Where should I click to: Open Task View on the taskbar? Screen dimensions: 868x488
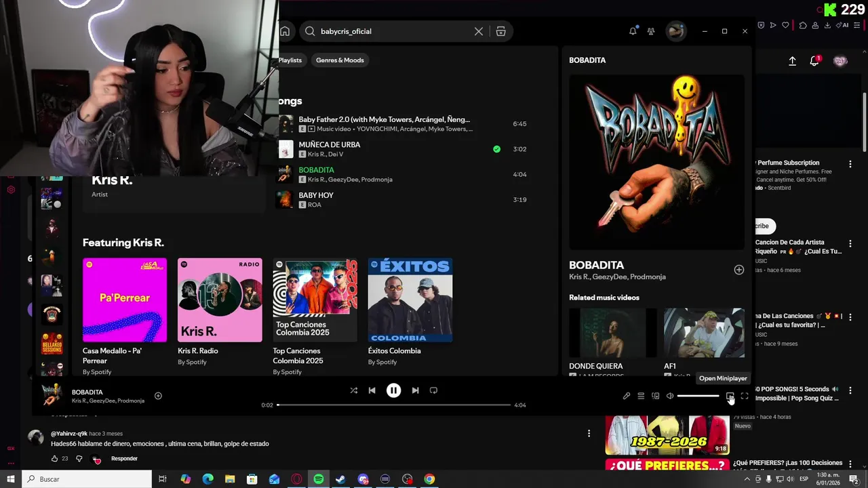point(163,479)
